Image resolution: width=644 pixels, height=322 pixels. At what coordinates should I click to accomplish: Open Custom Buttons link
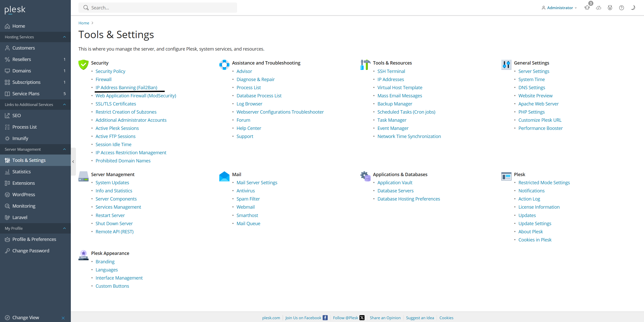pyautogui.click(x=112, y=286)
